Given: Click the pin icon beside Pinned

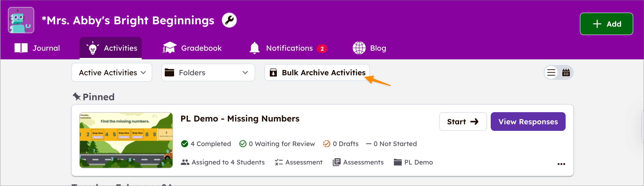Looking at the screenshot, I should click(77, 97).
